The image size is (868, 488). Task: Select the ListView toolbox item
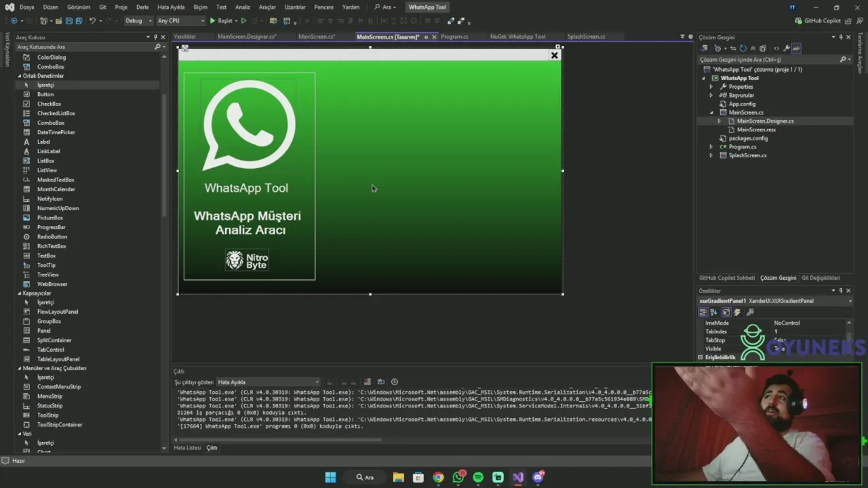point(47,170)
